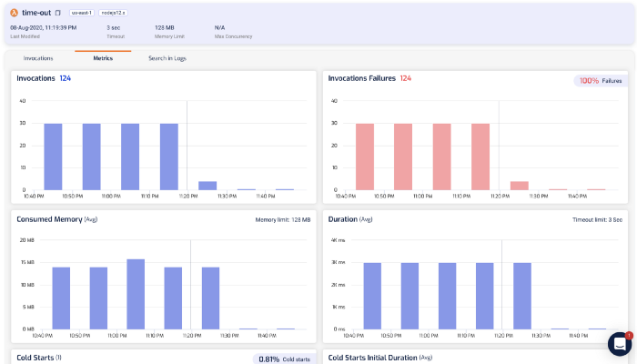Click the 0.81% Cold starts badge
Viewport: 637px width, 364px height.
pyautogui.click(x=282, y=359)
